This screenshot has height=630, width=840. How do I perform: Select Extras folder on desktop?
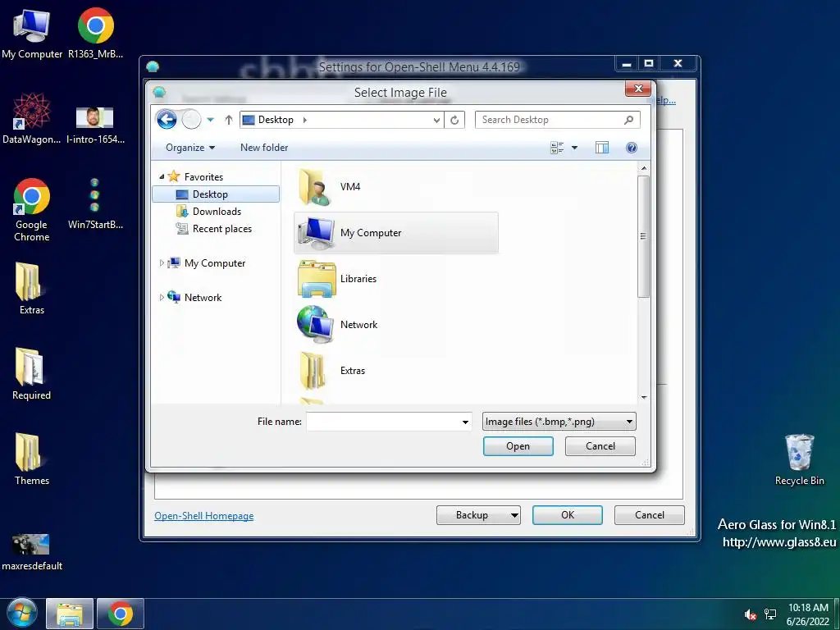(32, 288)
